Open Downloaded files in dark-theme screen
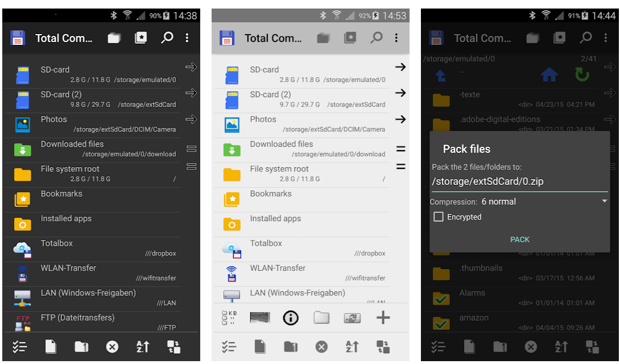The image size is (620, 364). pos(92,150)
